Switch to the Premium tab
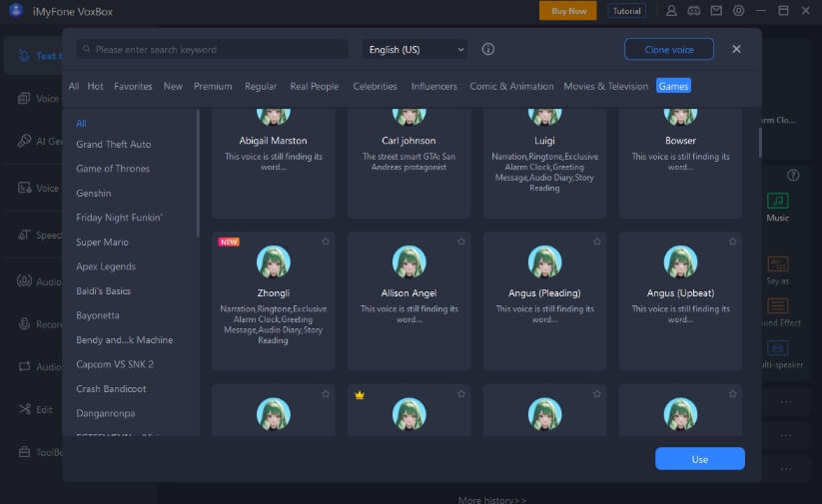Viewport: 822px width, 504px height. click(x=213, y=86)
